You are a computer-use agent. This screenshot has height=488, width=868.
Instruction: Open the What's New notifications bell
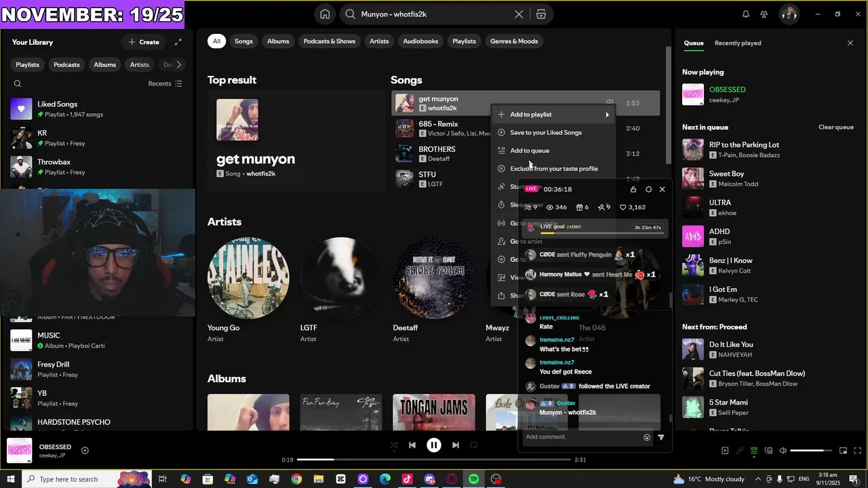(746, 14)
